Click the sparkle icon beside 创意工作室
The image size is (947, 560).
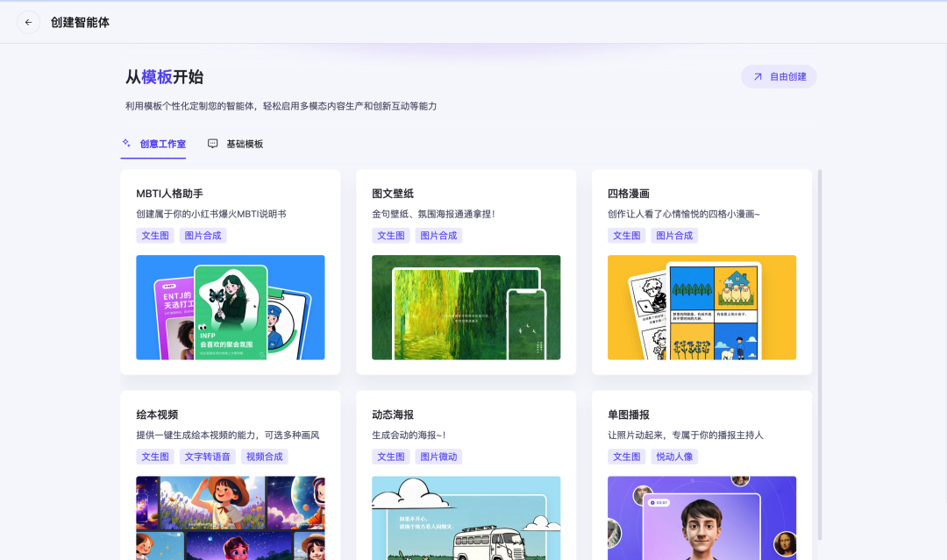(x=126, y=143)
